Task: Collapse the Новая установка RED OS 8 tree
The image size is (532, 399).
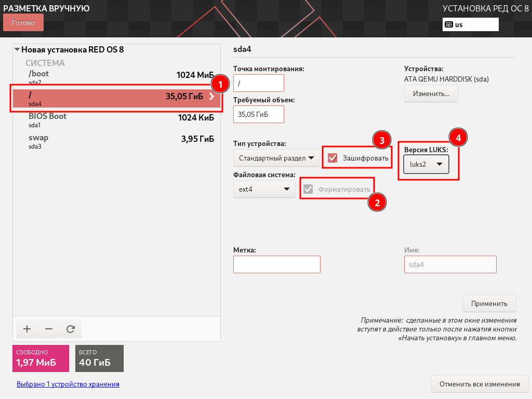Action: click(x=17, y=49)
